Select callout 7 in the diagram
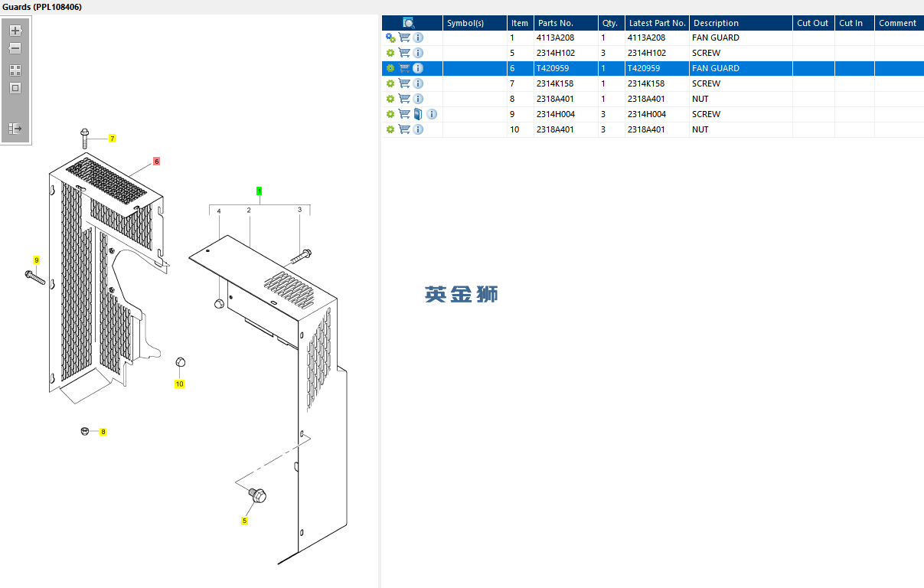The image size is (924, 588). 112,139
